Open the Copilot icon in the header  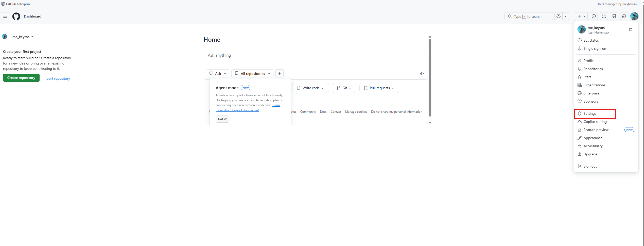pos(558,16)
